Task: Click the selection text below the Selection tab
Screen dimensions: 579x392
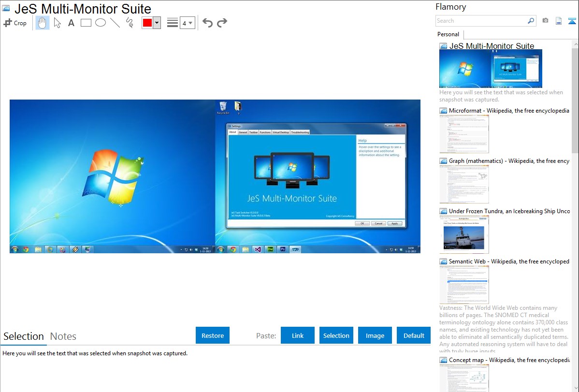Action: tap(95, 353)
